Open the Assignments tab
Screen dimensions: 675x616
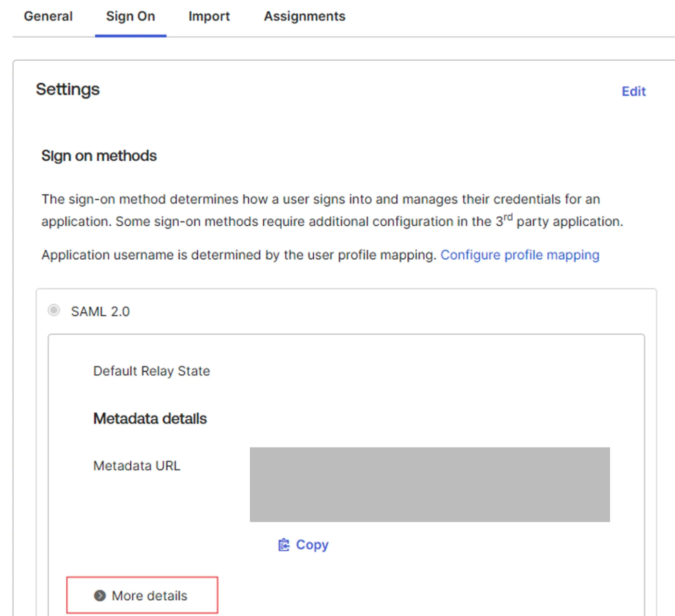pos(304,16)
